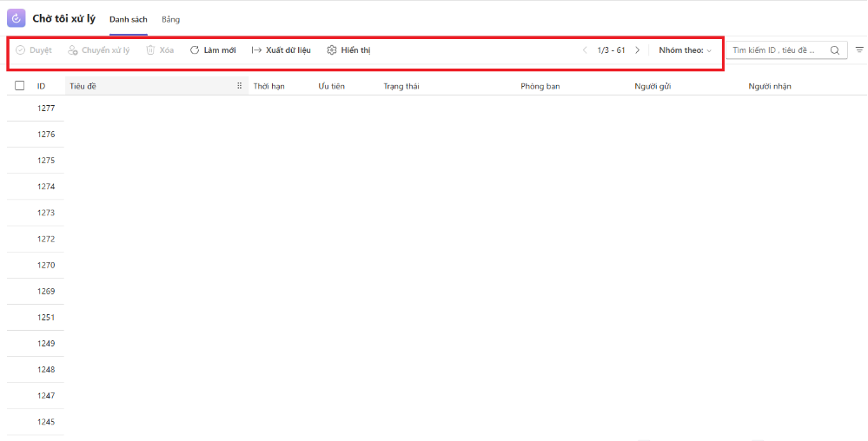Expand the Nhóm theo dropdown
This screenshot has width=868, height=441.
(x=685, y=50)
